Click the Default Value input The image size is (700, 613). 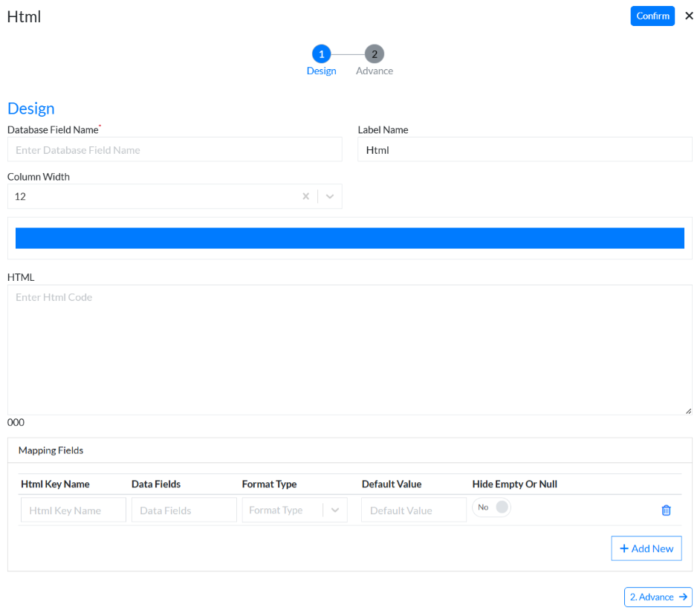click(x=414, y=510)
